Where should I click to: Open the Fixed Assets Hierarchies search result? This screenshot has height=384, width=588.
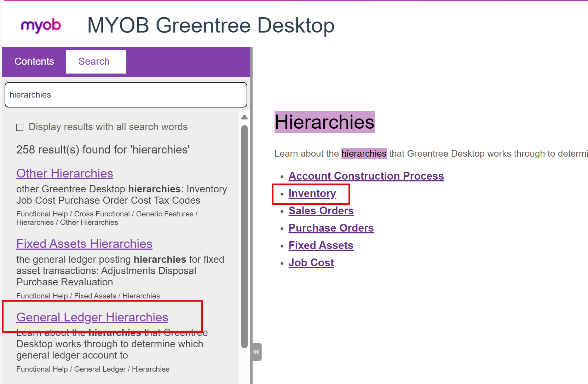pos(84,244)
